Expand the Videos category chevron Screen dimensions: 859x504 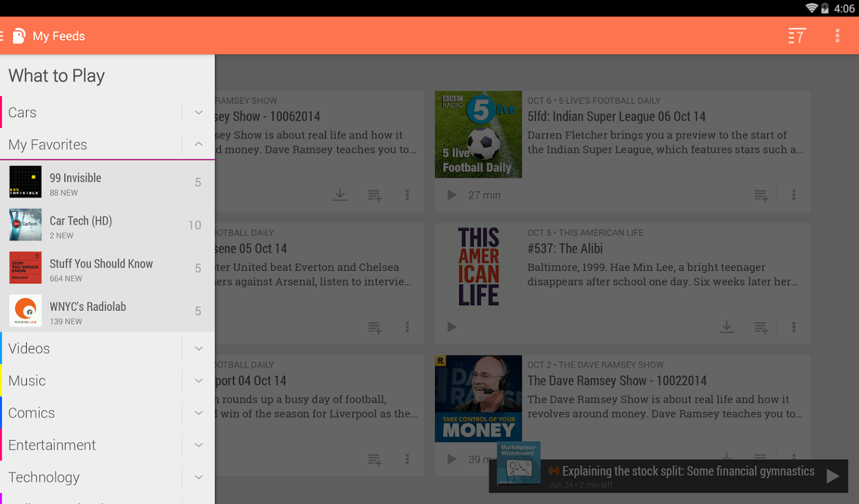198,348
